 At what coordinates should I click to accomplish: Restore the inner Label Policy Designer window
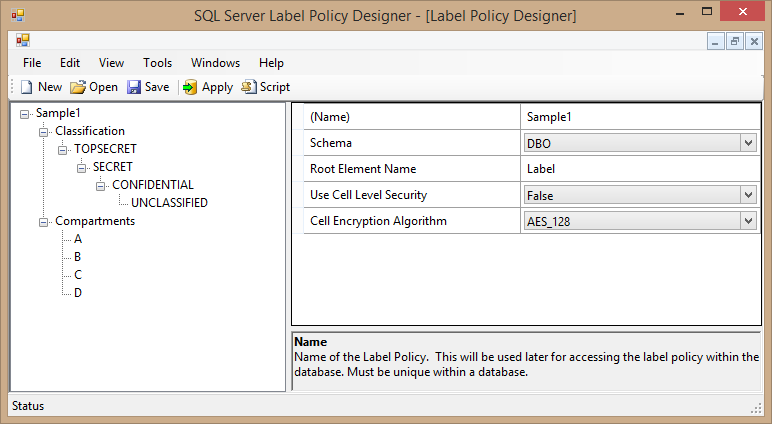pyautogui.click(x=734, y=41)
